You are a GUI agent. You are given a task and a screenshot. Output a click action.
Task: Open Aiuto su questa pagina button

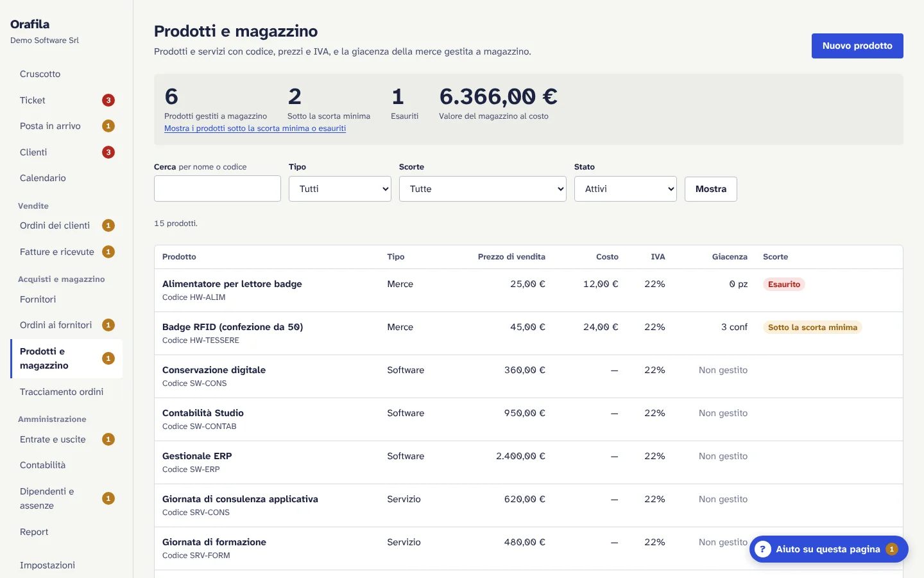point(828,549)
